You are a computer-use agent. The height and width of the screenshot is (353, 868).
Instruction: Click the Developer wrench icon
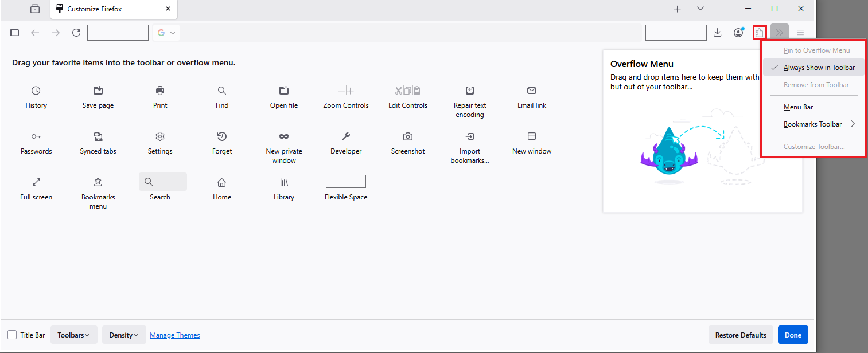346,136
